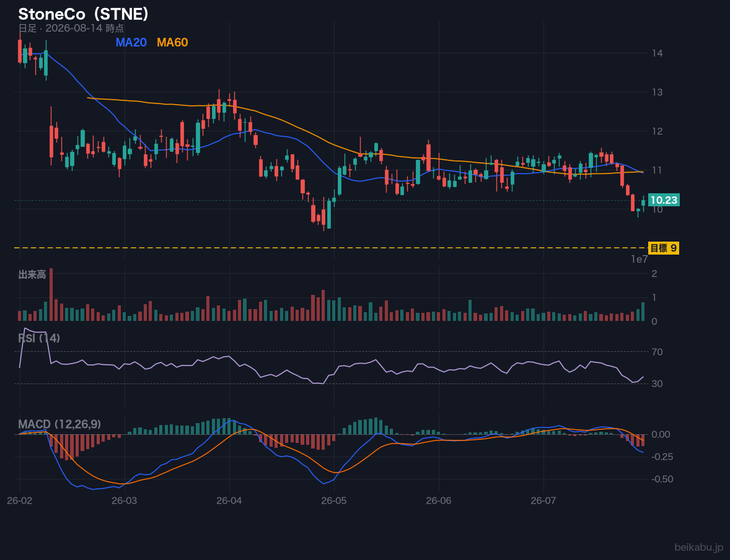
Task: Click the current price tag 10.23
Action: pyautogui.click(x=664, y=200)
